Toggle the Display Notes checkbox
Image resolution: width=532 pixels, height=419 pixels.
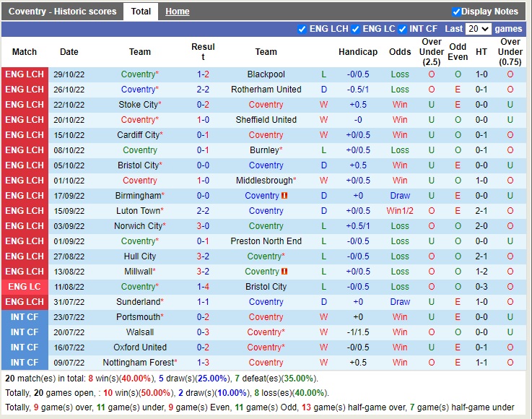[456, 12]
